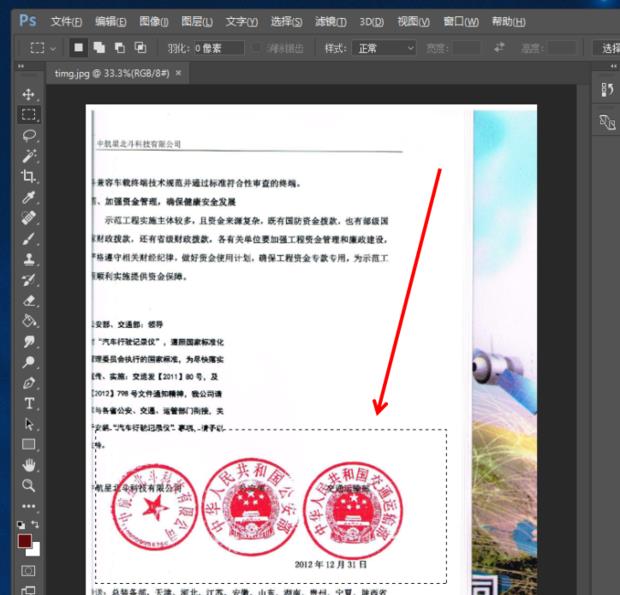Expand the marquee tool preset picker
Viewport: 620px width, 595px height.
tap(43, 48)
